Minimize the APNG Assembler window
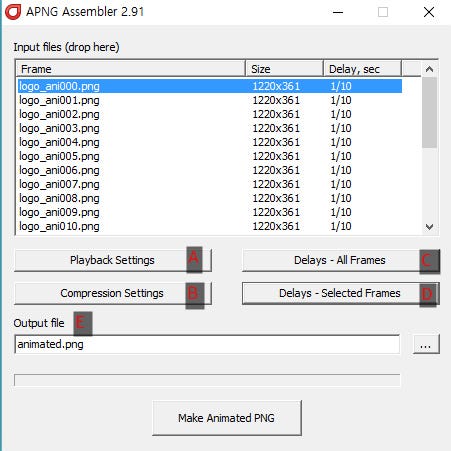 [338, 12]
